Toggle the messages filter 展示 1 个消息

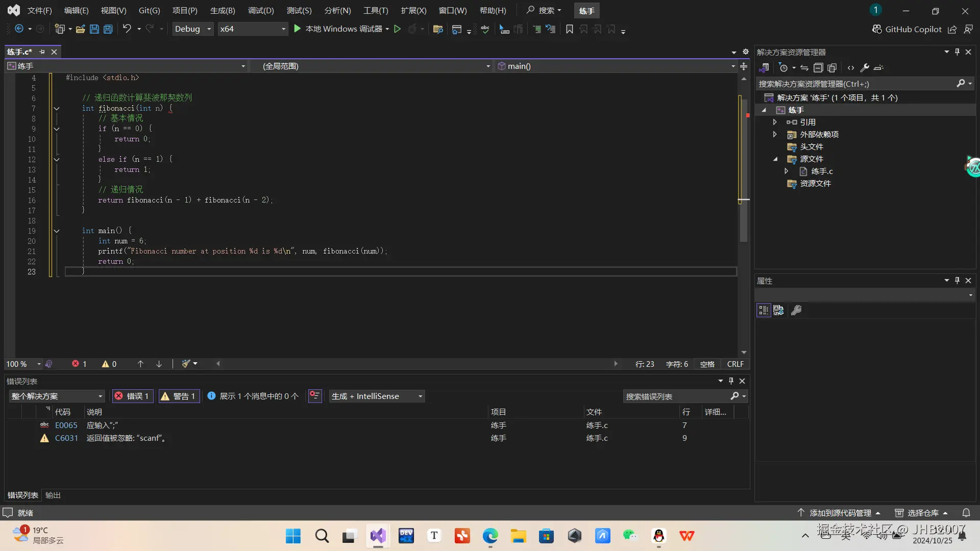click(x=253, y=396)
